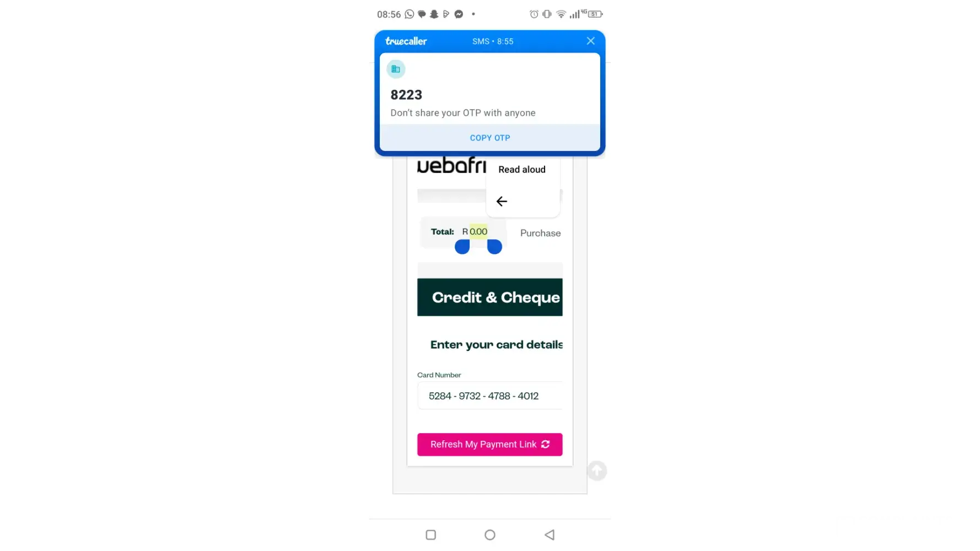Tap the alarm clock status icon
This screenshot has height=551, width=980.
(534, 14)
